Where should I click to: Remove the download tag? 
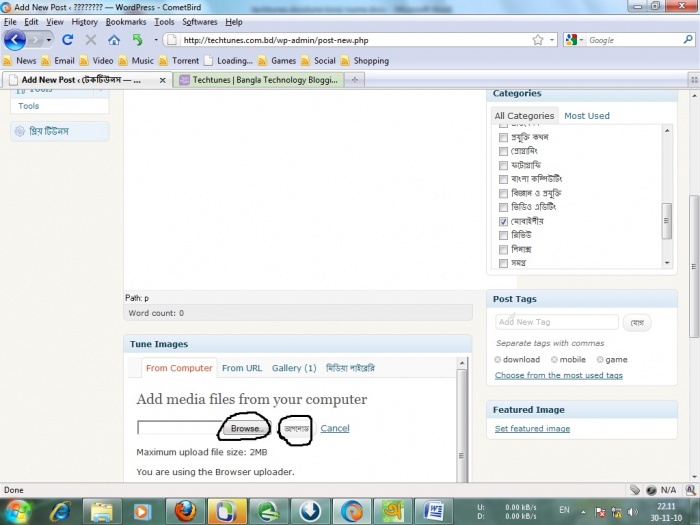point(497,359)
